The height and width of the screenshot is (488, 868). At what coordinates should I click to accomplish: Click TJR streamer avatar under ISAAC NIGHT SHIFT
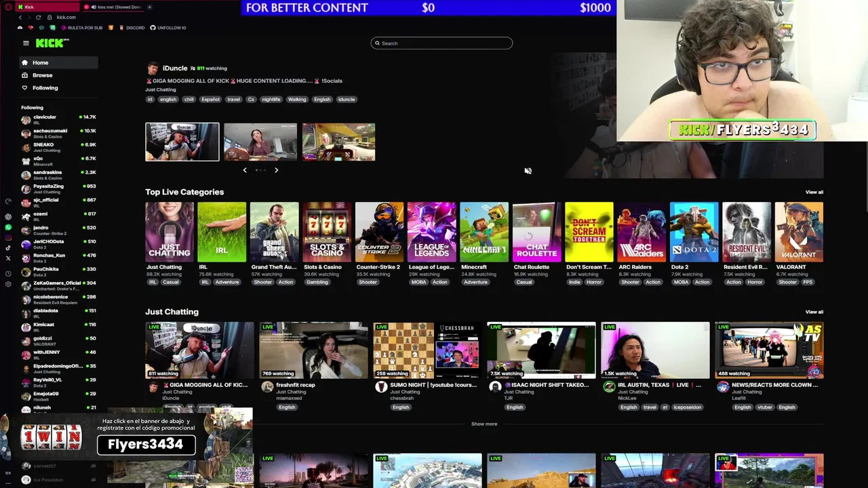(495, 386)
